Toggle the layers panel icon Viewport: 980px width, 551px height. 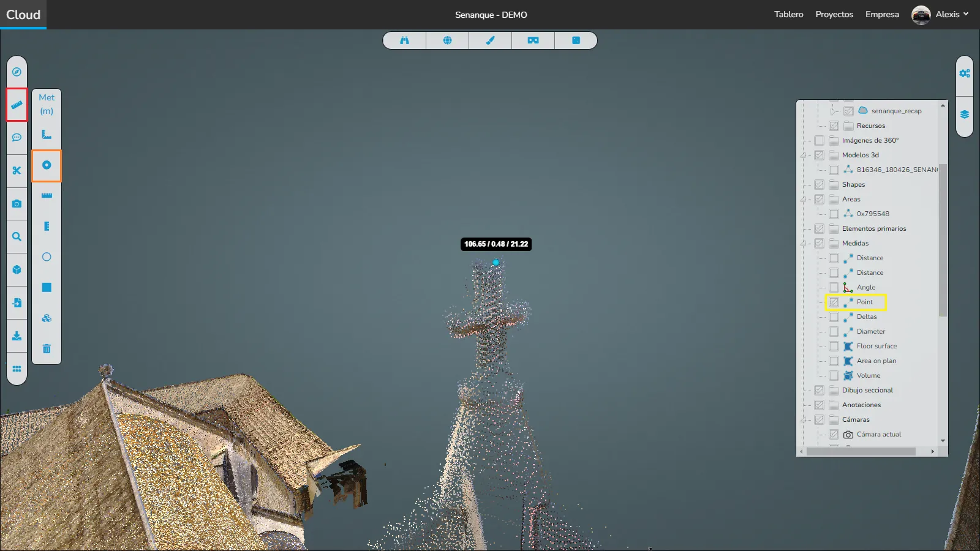965,114
